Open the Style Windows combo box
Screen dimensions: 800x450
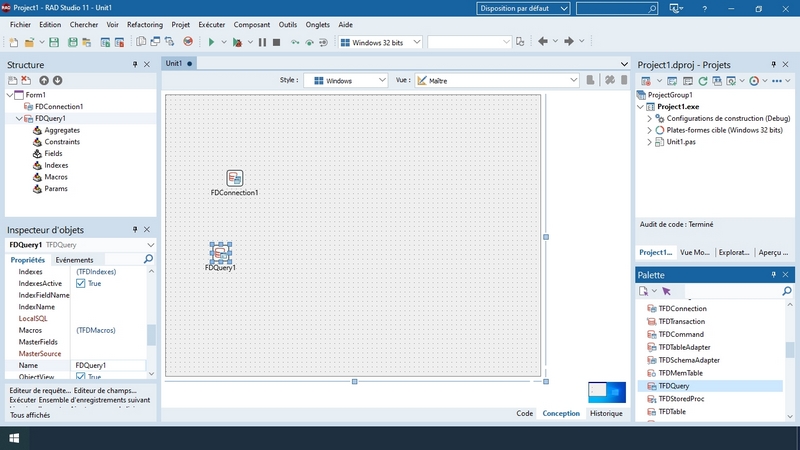point(345,80)
